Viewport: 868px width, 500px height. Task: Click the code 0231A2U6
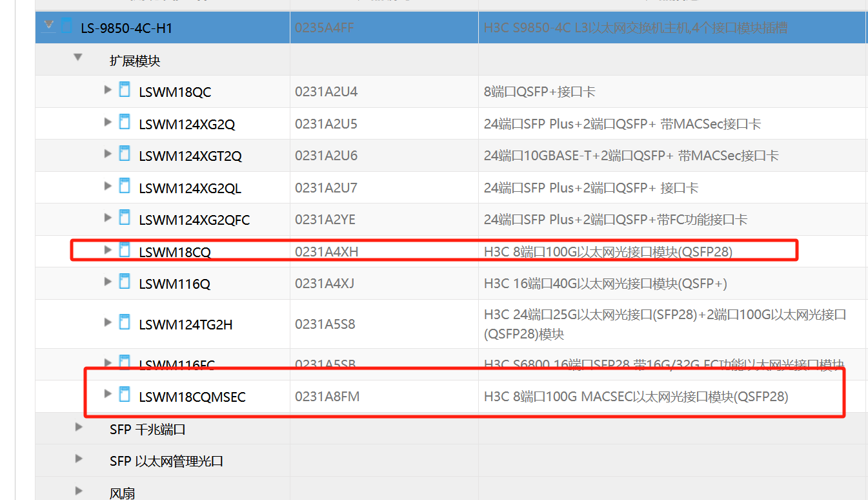(x=326, y=156)
